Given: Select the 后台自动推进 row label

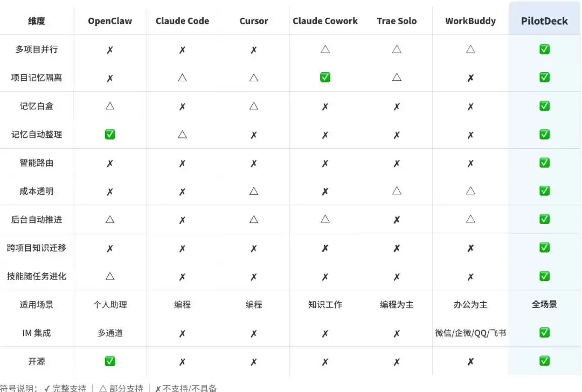Looking at the screenshot, I should click(37, 220).
